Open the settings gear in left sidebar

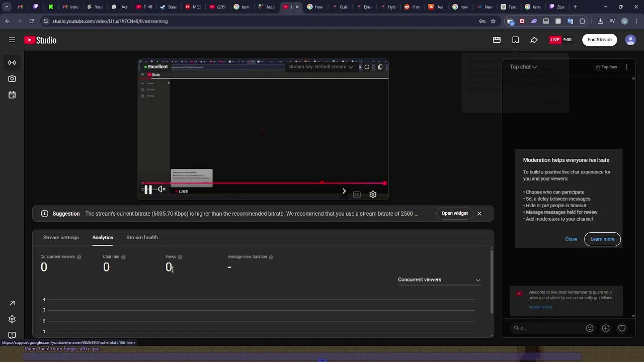tap(12, 319)
